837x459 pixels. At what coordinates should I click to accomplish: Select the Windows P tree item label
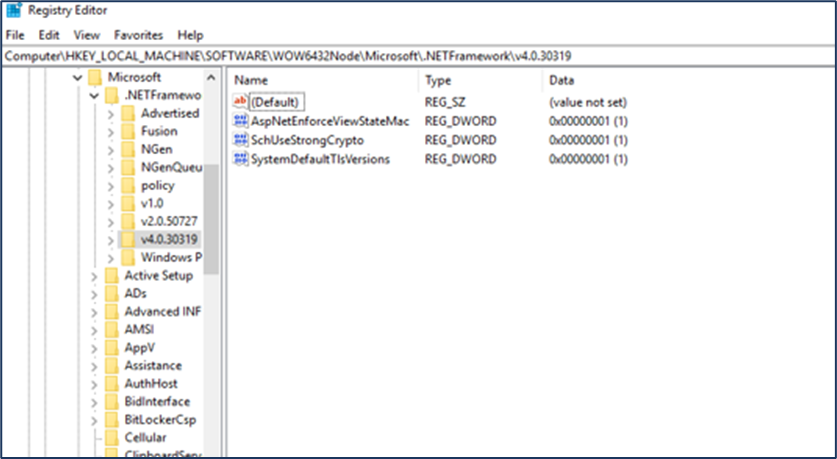click(171, 258)
